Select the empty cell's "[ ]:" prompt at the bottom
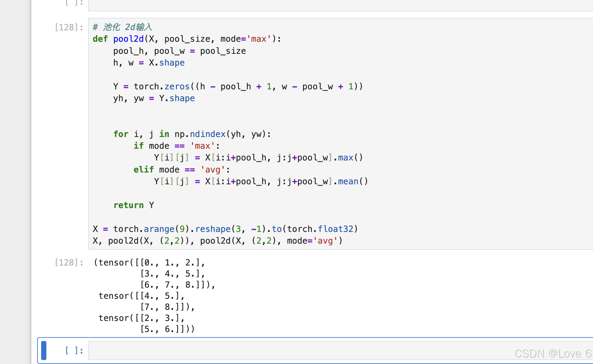Screen dimensions: 593x364 pos(74,351)
